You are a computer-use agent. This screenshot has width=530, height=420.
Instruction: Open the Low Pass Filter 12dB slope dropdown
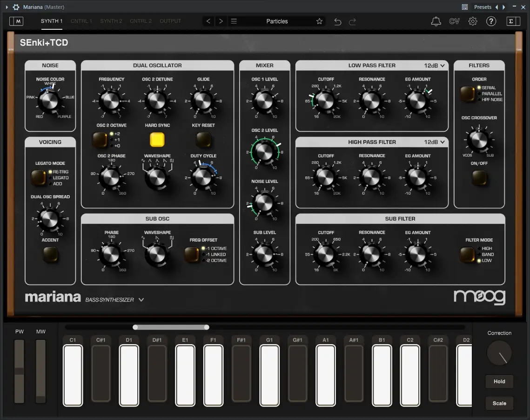click(434, 65)
